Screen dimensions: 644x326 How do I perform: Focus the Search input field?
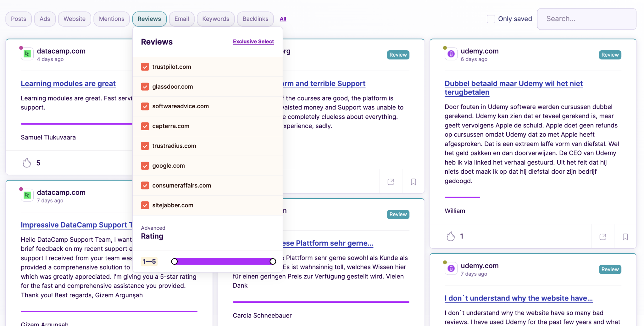point(586,19)
